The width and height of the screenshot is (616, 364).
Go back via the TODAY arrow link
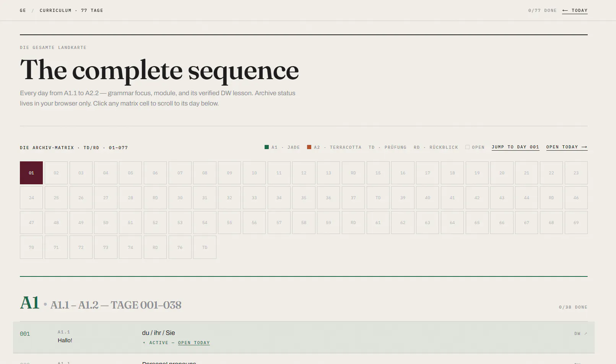(x=575, y=10)
